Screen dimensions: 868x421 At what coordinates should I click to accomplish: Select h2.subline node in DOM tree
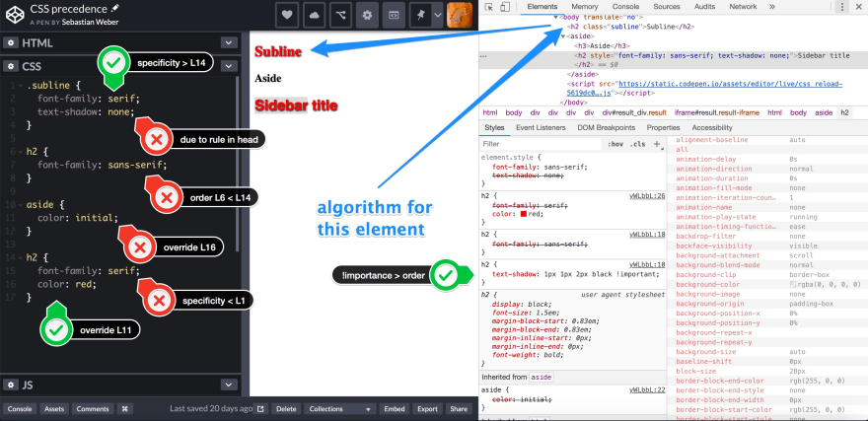(632, 27)
